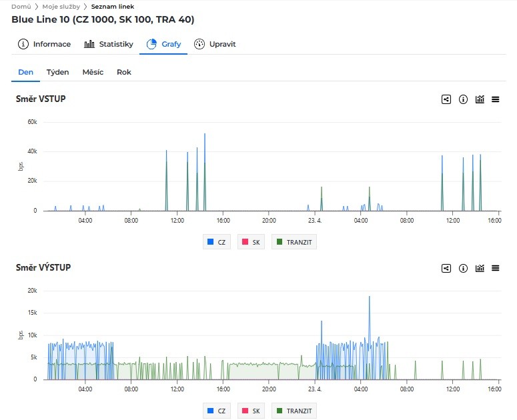
Task: Open the info icon of Směr VÝSTUP chart
Action: (x=463, y=268)
